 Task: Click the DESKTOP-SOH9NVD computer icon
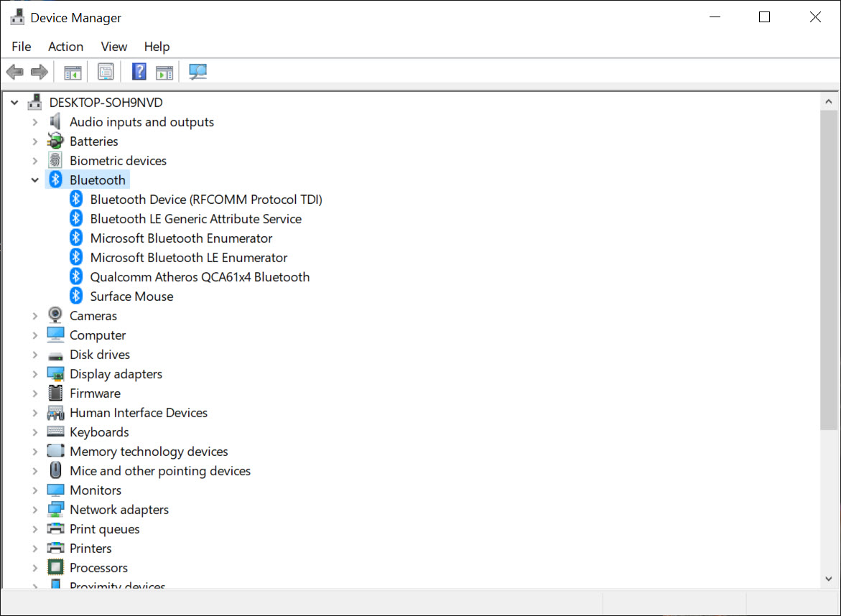click(35, 102)
